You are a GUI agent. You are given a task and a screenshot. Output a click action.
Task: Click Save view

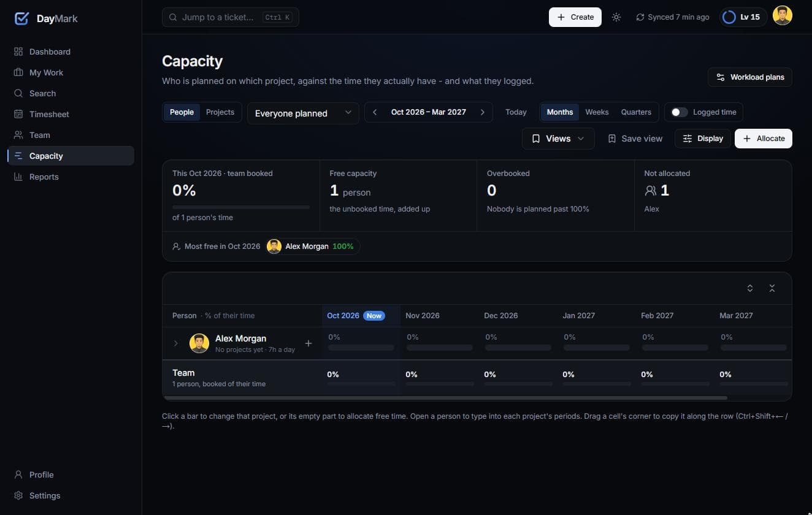coord(635,139)
